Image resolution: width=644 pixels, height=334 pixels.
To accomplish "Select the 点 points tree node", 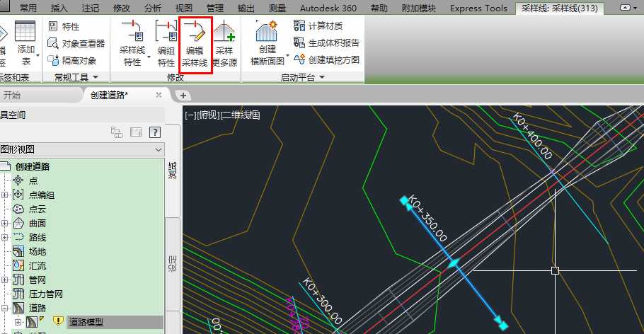I will [x=33, y=180].
